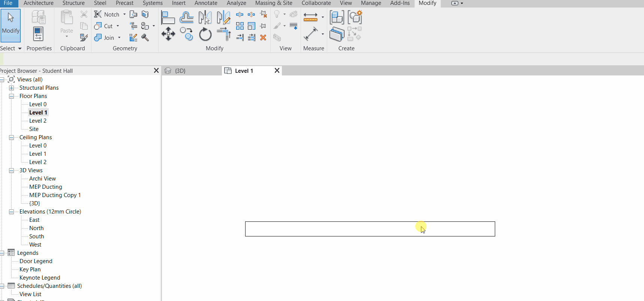Select the Modify arrow tool

(x=10, y=25)
